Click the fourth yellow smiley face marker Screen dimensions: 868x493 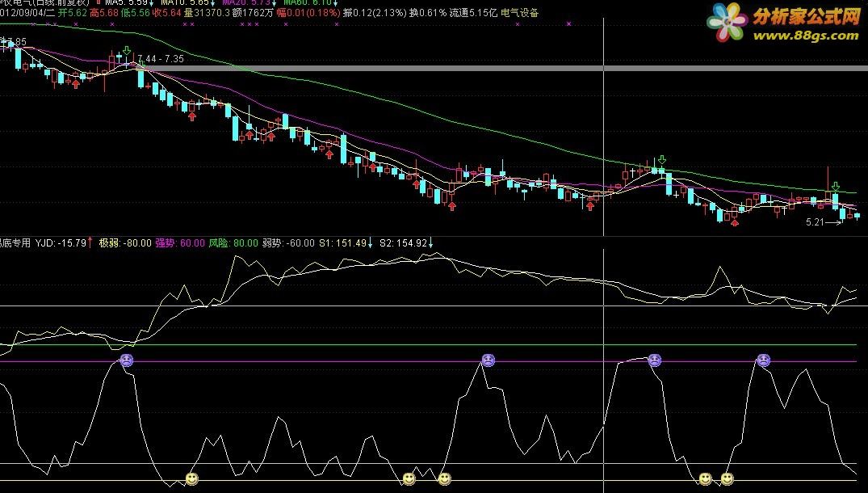pyautogui.click(x=705, y=478)
